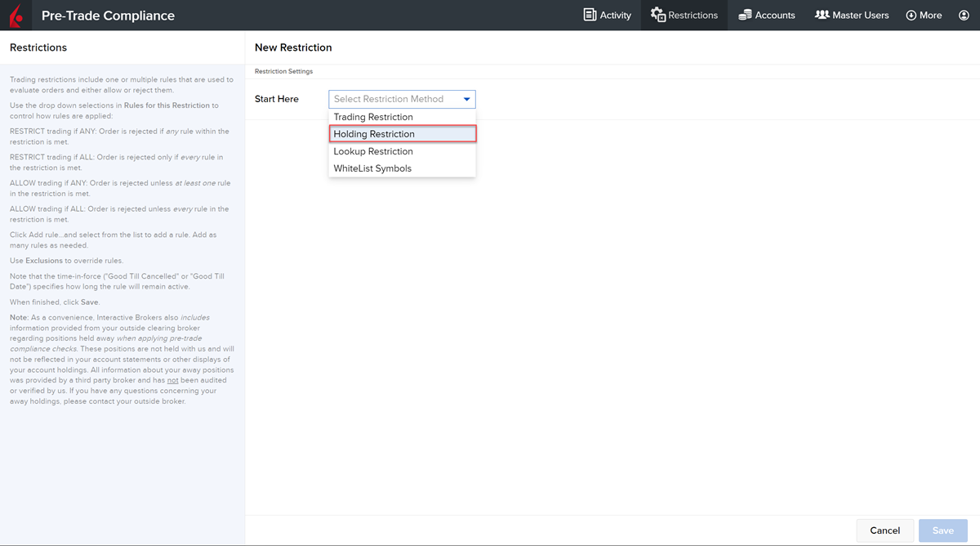
Task: Click the Interactive Brokers logo icon
Action: click(x=16, y=16)
